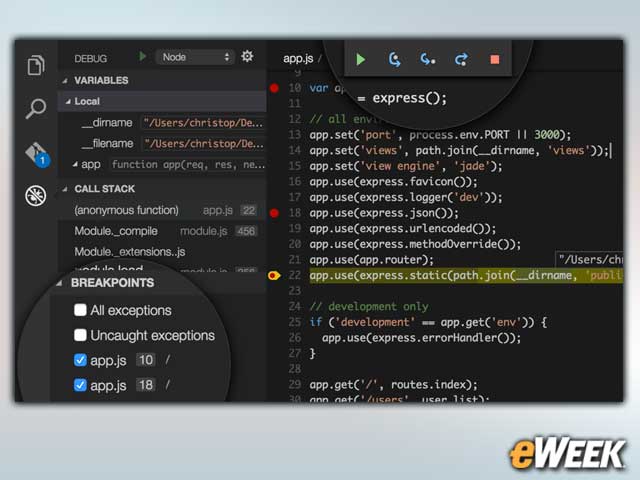Toggle breakpoint dot on line 10
Screen dimensions: 640x480
[x=274, y=88]
